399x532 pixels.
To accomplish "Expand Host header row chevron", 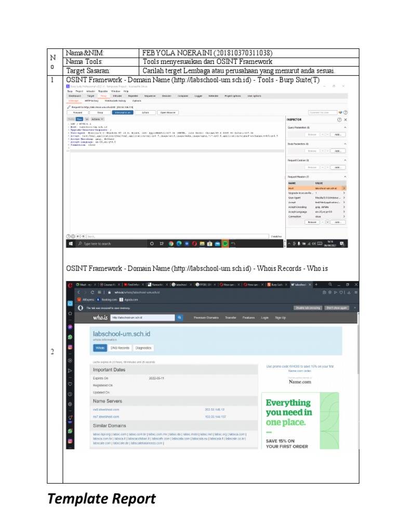I will click(344, 188).
